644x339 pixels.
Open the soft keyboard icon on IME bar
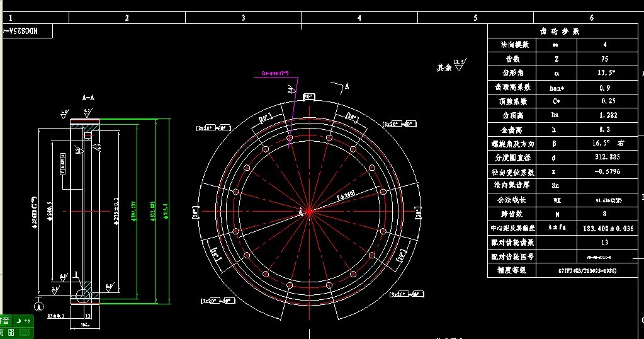(25, 333)
